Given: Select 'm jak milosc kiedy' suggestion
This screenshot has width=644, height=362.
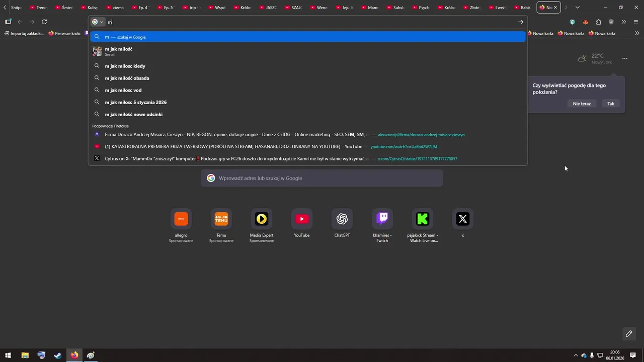Looking at the screenshot, I should 308,66.
